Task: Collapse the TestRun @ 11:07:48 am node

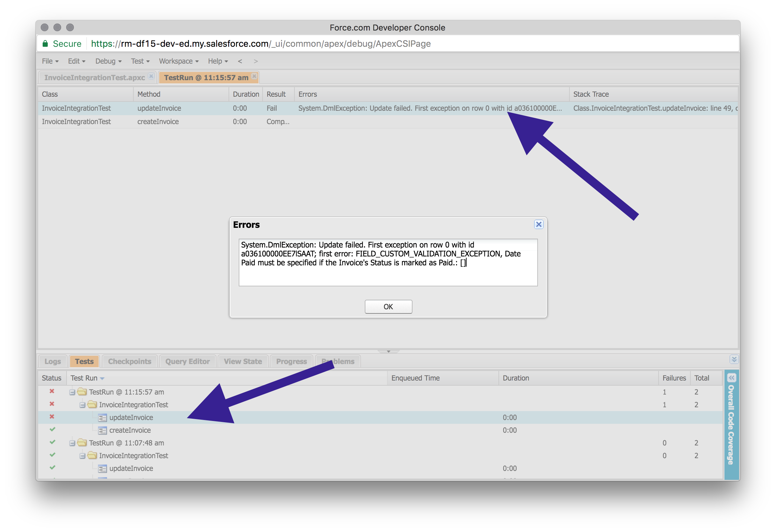Action: pos(72,443)
